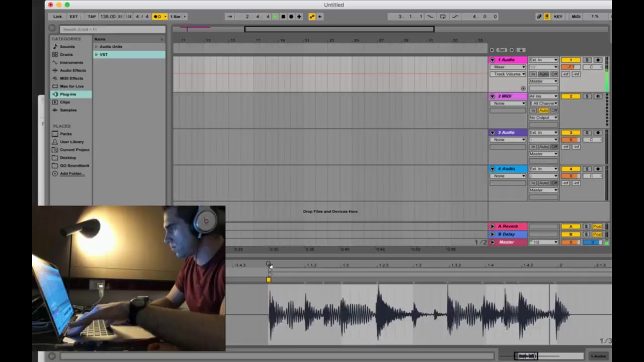
Task: Unfold the Master track
Action: pyautogui.click(x=493, y=242)
